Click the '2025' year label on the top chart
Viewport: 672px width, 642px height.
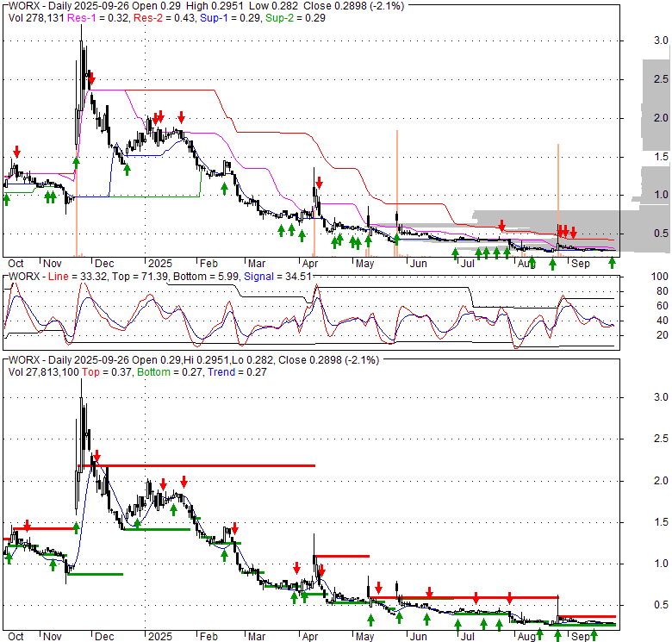point(160,264)
